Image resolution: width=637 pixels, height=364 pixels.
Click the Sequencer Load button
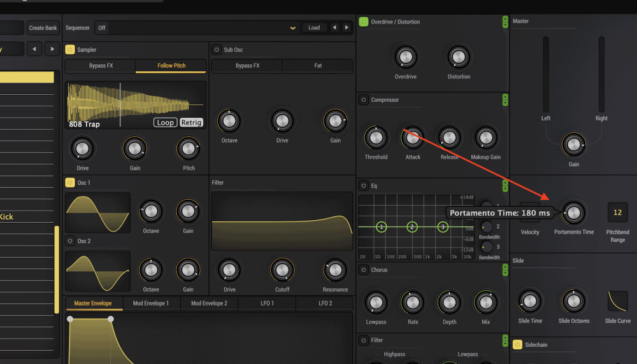click(x=314, y=27)
